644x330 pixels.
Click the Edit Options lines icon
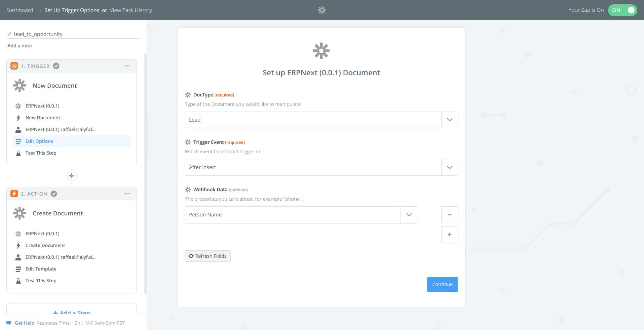18,141
